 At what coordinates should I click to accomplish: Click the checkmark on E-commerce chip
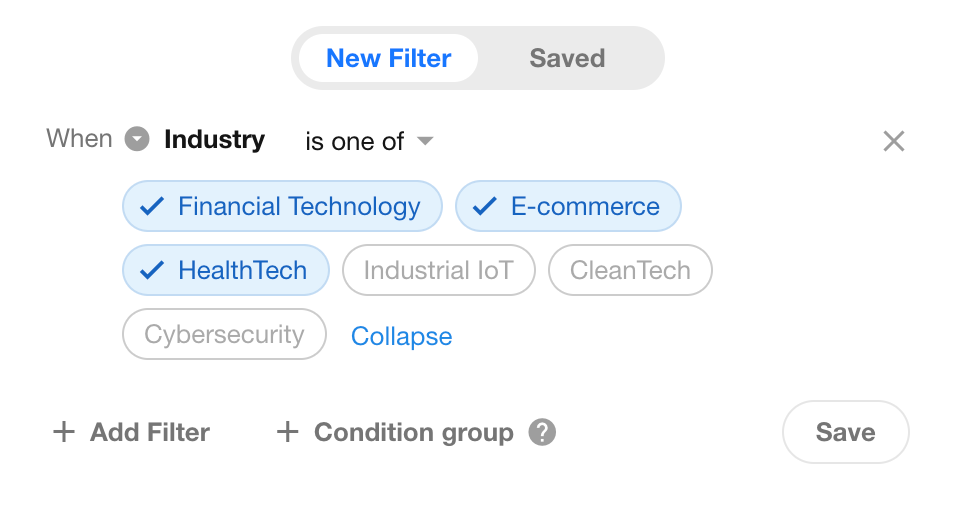(485, 207)
